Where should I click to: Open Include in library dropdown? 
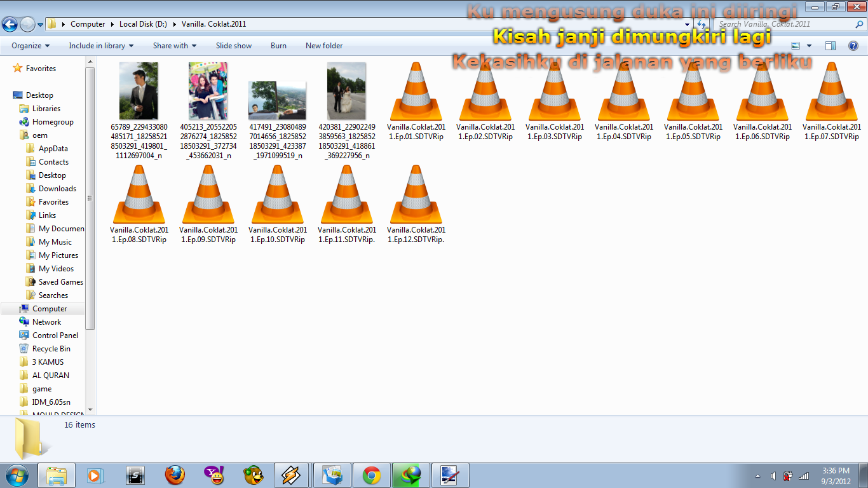102,46
